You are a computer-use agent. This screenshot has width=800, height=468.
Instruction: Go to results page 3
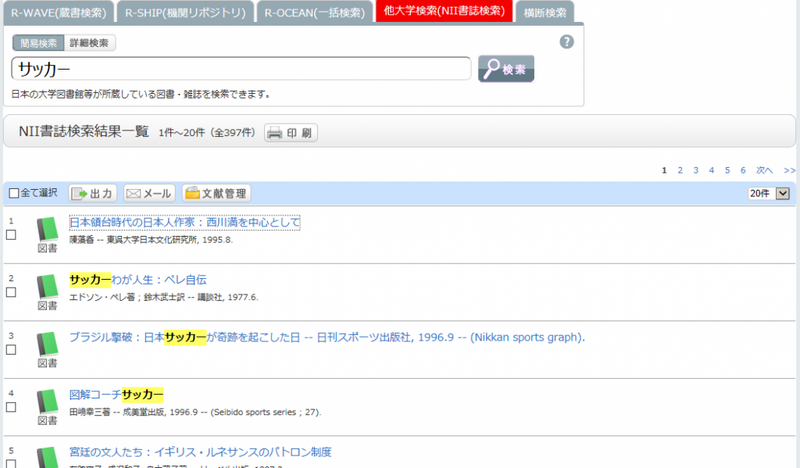(x=696, y=170)
